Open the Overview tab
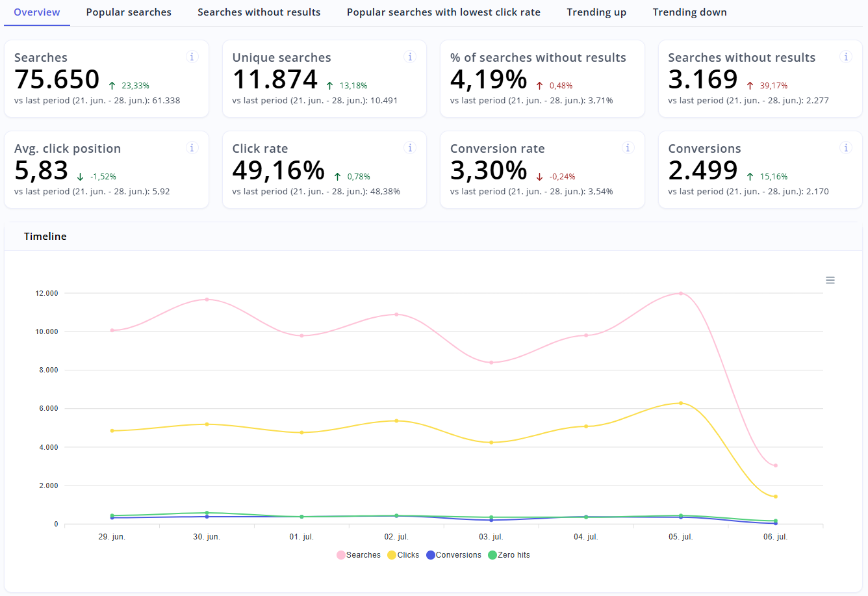This screenshot has height=596, width=868. 37,12
